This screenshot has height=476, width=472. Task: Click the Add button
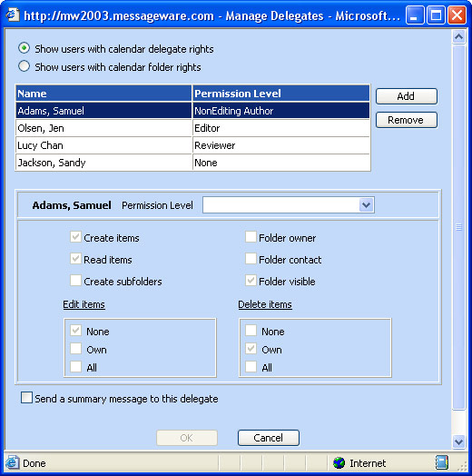click(406, 96)
